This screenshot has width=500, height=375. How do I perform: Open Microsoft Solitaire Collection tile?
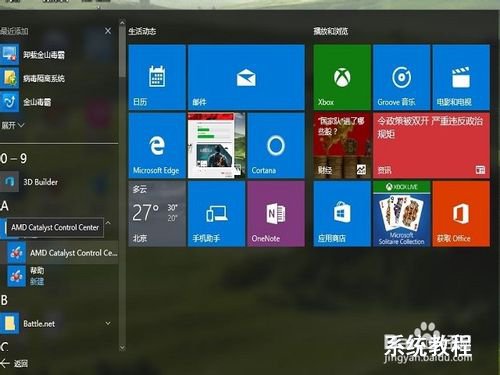[x=401, y=214]
